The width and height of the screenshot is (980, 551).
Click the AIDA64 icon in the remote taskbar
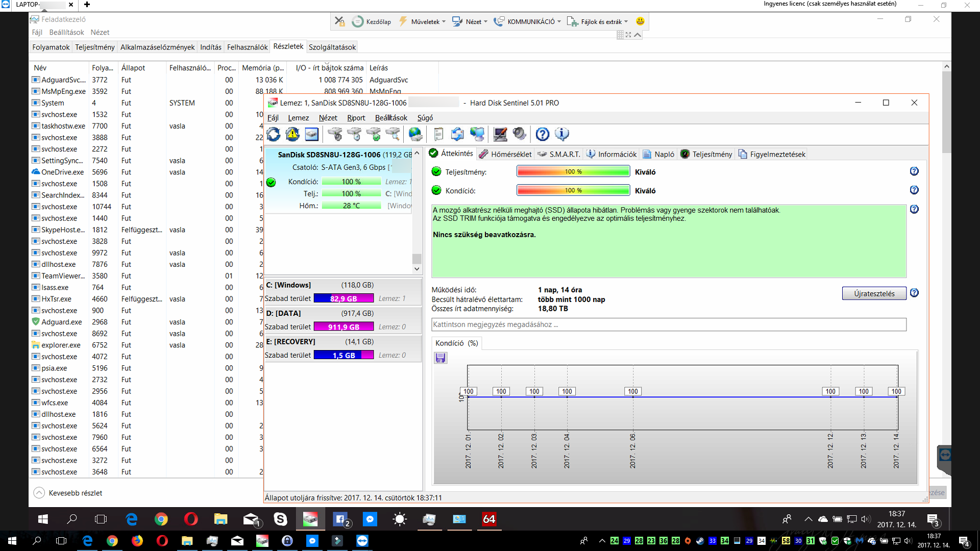(489, 519)
